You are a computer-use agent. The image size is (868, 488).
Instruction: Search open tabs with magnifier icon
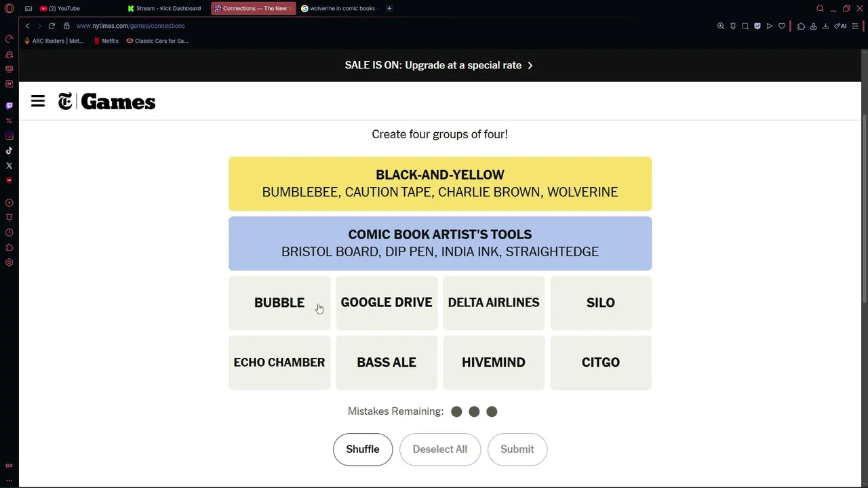click(x=820, y=8)
